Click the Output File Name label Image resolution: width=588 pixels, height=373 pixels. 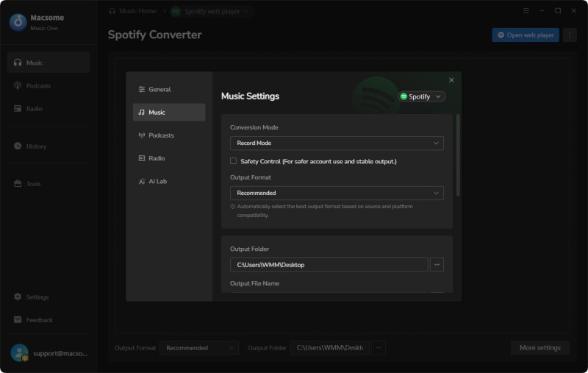click(254, 284)
